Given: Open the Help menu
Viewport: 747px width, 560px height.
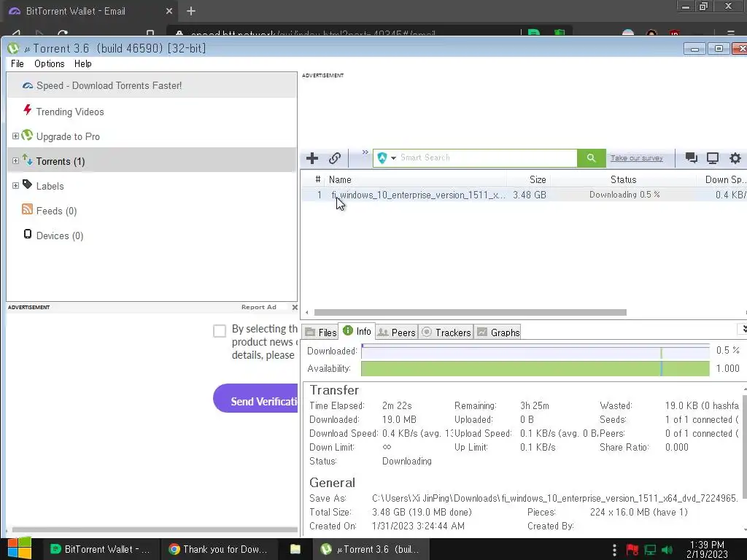Looking at the screenshot, I should tap(83, 64).
